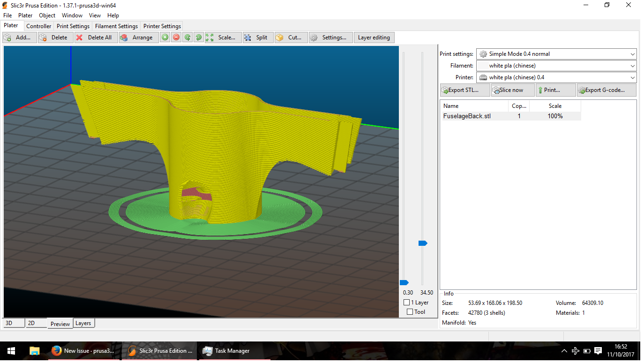Open the Printer preset dropdown
644x364 pixels.
(556, 77)
